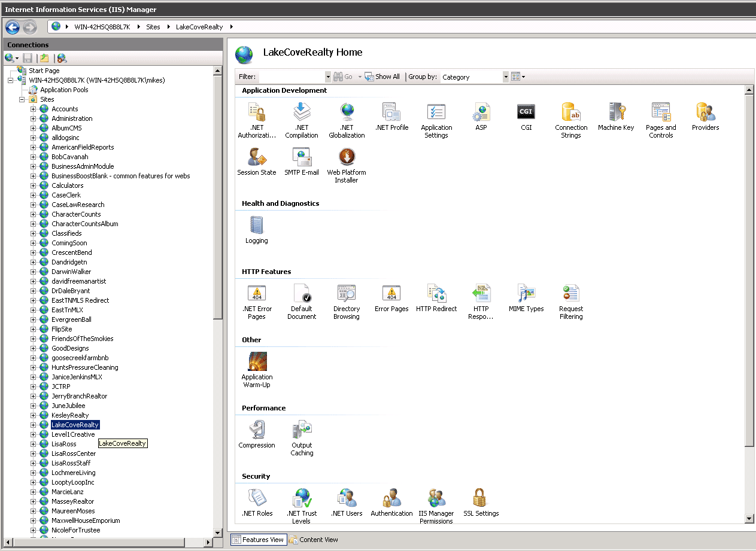Open Application Warm-Up feature
756x551 pixels.
pyautogui.click(x=257, y=370)
